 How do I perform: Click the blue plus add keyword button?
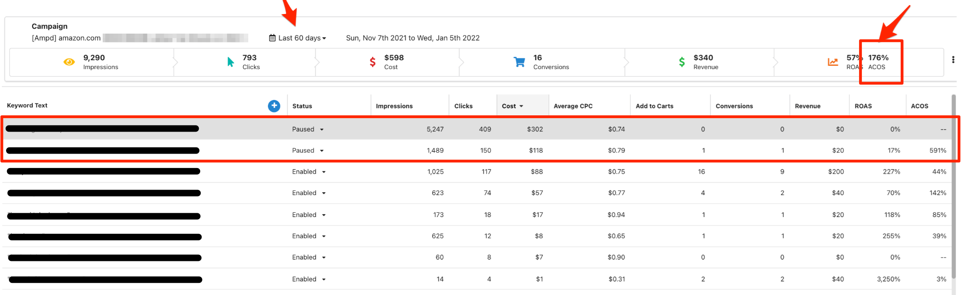tap(274, 106)
